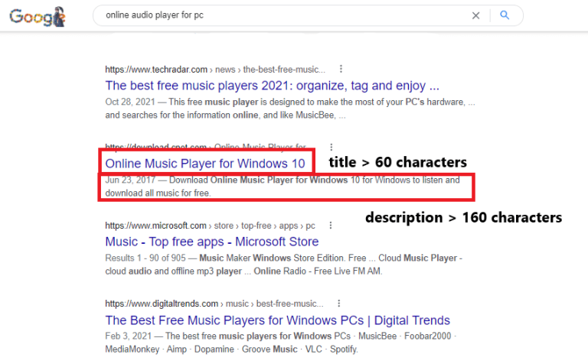This screenshot has height=364, width=588.
Task: Click the microsoft.com store URL breadcrumb
Action: pos(210,226)
